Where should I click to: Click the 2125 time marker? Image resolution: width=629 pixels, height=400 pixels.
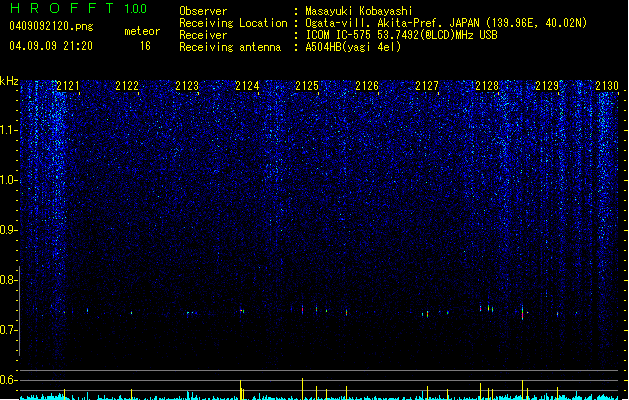click(x=307, y=86)
